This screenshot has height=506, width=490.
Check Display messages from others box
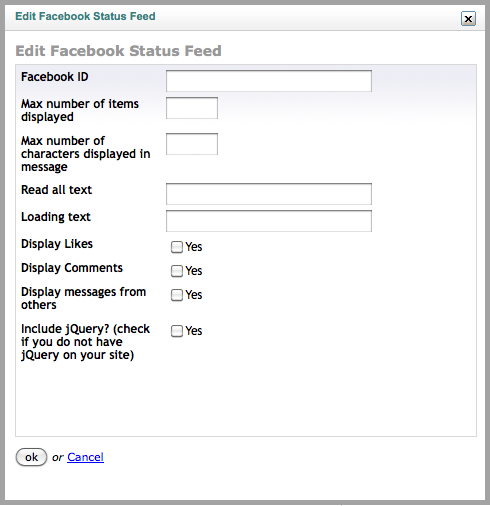click(x=177, y=295)
